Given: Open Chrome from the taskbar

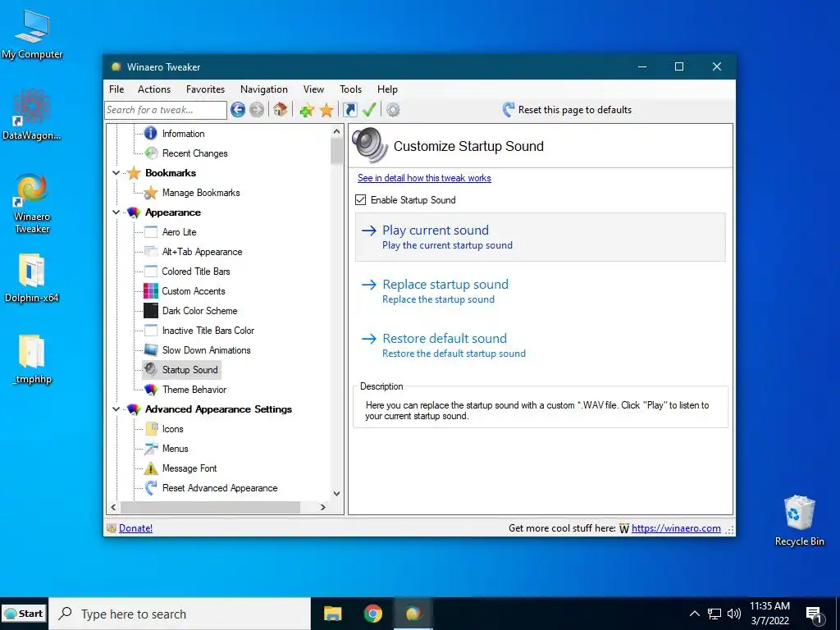Looking at the screenshot, I should pyautogui.click(x=373, y=614).
